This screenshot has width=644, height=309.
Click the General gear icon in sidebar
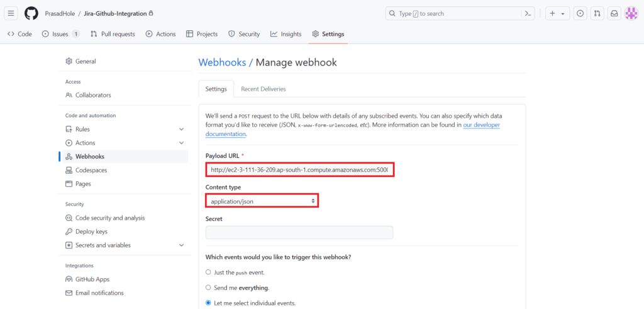pyautogui.click(x=69, y=61)
